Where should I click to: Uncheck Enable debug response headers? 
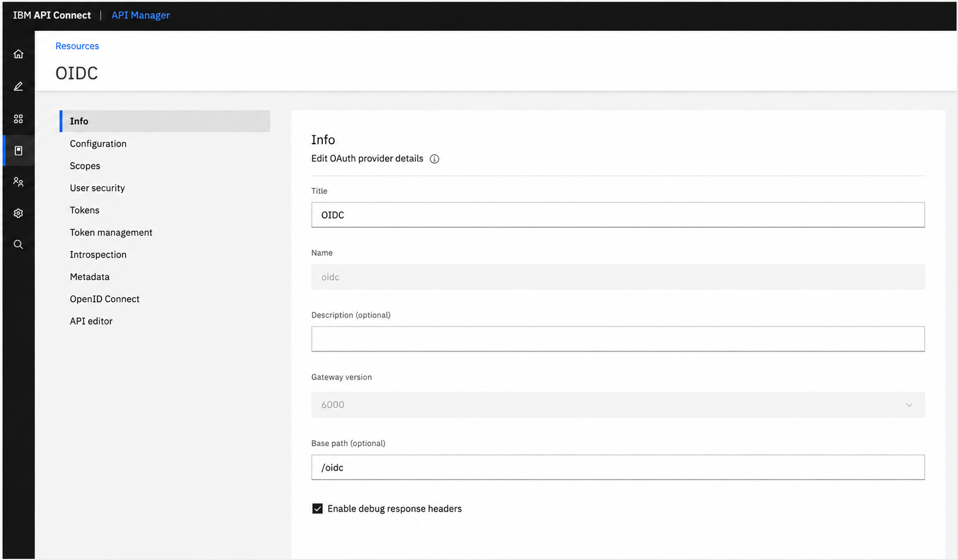tap(317, 509)
